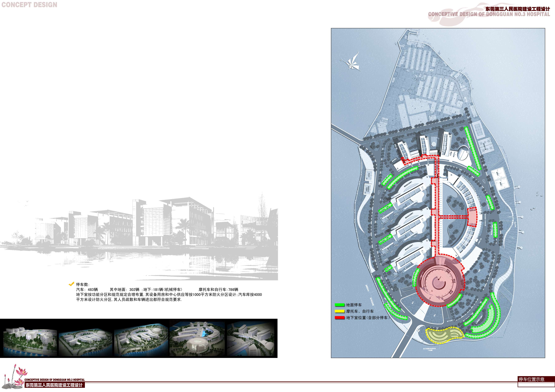555x392 pixels.
Task: Click the 停车位置示意 page label
Action: click(531, 379)
